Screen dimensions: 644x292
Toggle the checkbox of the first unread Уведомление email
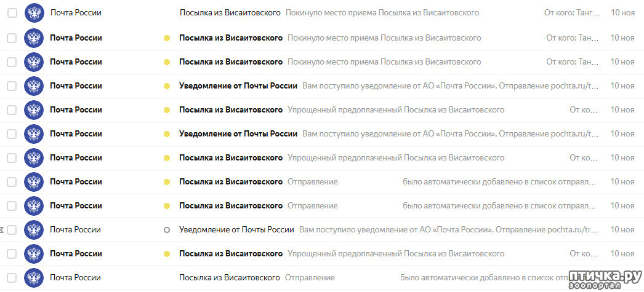[x=12, y=86]
